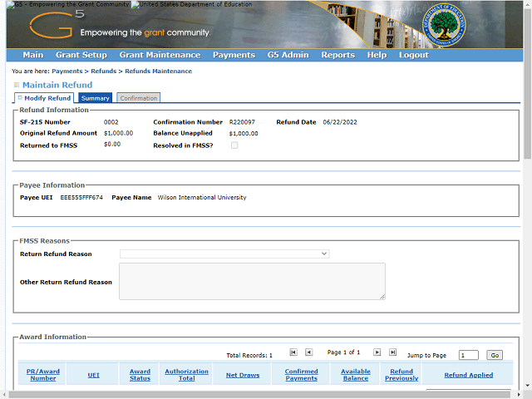Image resolution: width=532 pixels, height=399 pixels.
Task: Go to last page of award records
Action: click(x=392, y=352)
